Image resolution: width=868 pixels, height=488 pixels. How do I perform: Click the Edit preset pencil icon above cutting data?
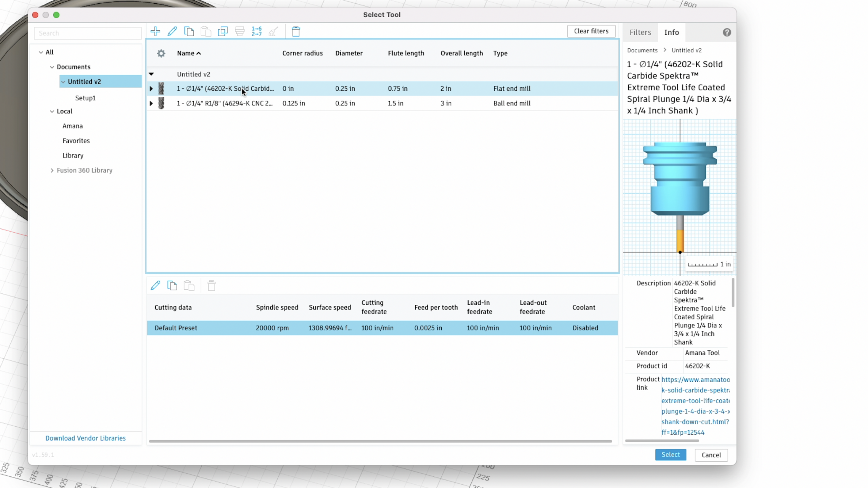coord(155,285)
